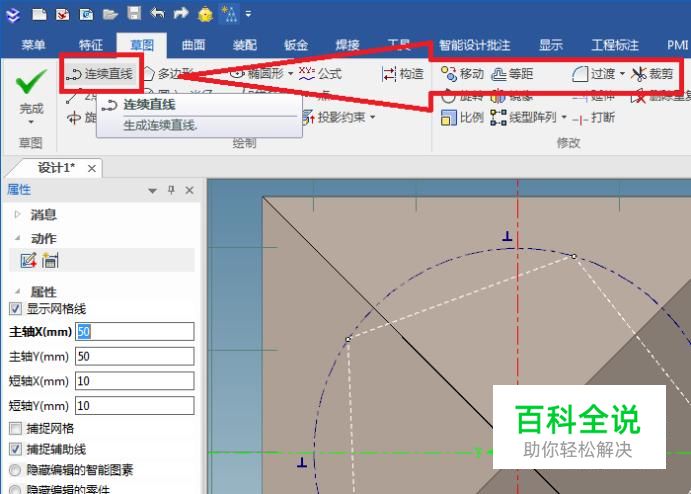Close the 设计1* document tab
The width and height of the screenshot is (691, 494).
point(92,168)
